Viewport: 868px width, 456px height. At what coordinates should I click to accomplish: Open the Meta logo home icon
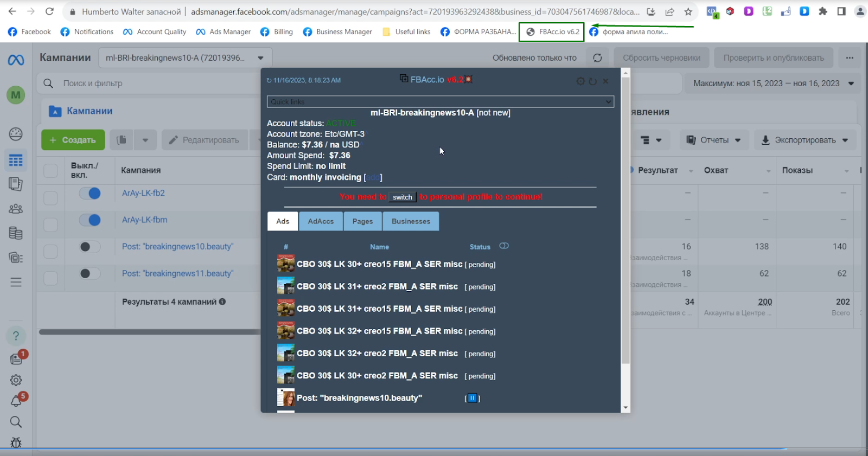(x=16, y=60)
